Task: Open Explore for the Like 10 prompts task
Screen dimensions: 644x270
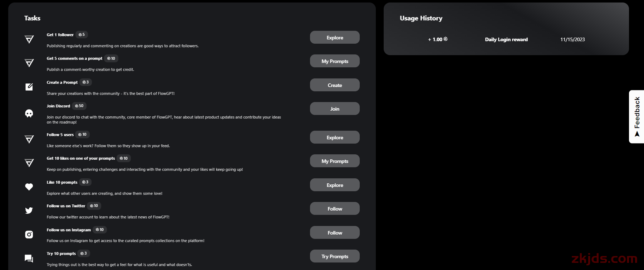Action: click(335, 185)
